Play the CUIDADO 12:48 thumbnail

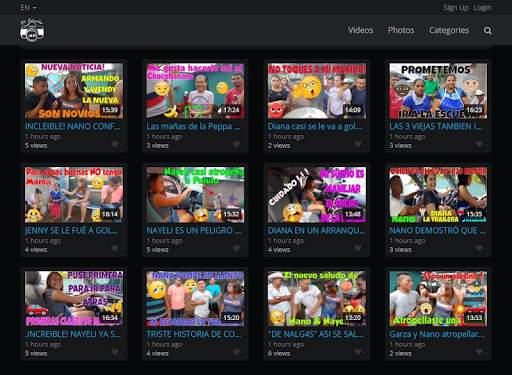(317, 195)
